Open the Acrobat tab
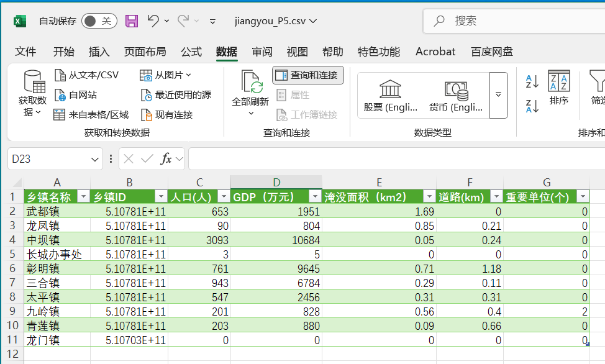The image size is (605, 364). click(x=435, y=52)
